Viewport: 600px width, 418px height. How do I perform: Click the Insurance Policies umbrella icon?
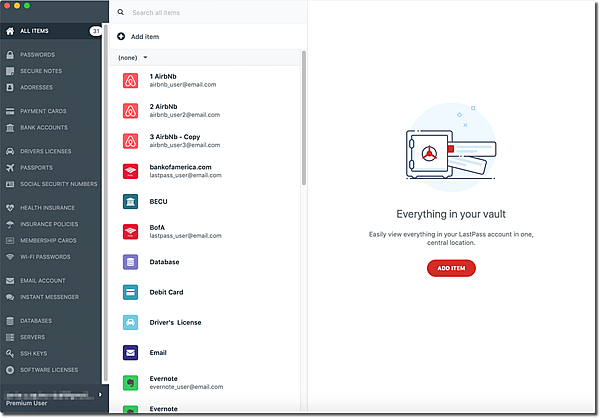[x=10, y=224]
